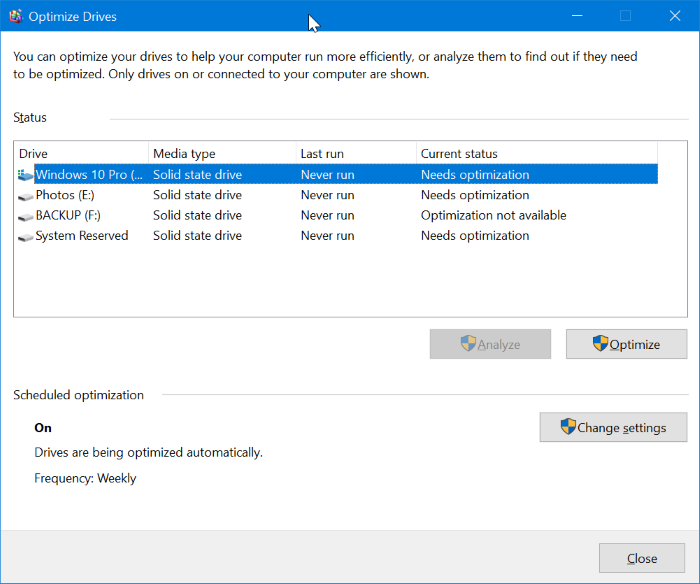Select the System Reserved drive
Viewport: 700px width, 584px height.
point(82,235)
